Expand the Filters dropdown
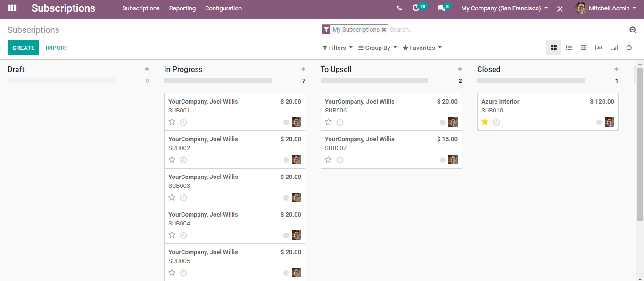This screenshot has height=281, width=644. 337,48
